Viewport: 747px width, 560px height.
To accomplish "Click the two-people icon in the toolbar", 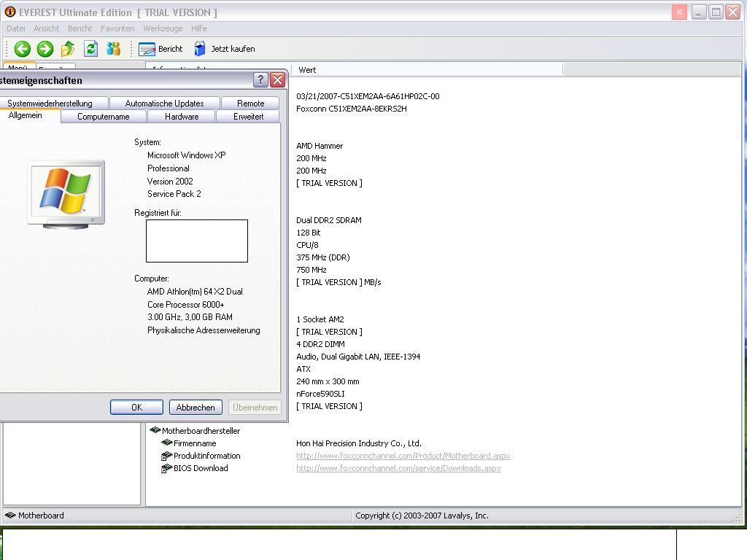I will [113, 49].
